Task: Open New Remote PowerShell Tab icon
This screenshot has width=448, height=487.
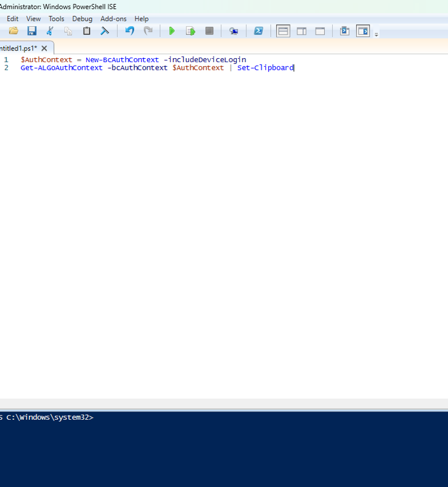Action: (234, 31)
